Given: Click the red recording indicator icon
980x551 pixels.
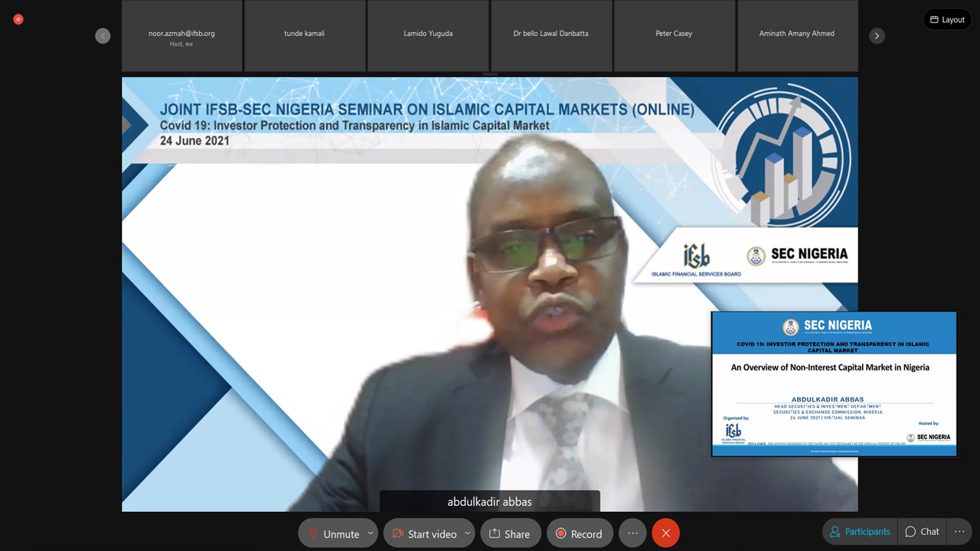Looking at the screenshot, I should pos(18,19).
